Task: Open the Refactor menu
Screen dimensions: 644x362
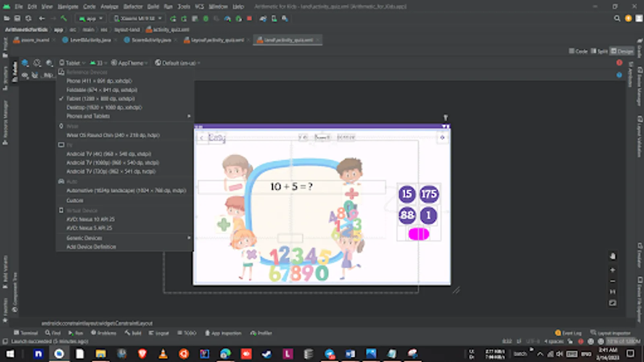Action: 133,6
